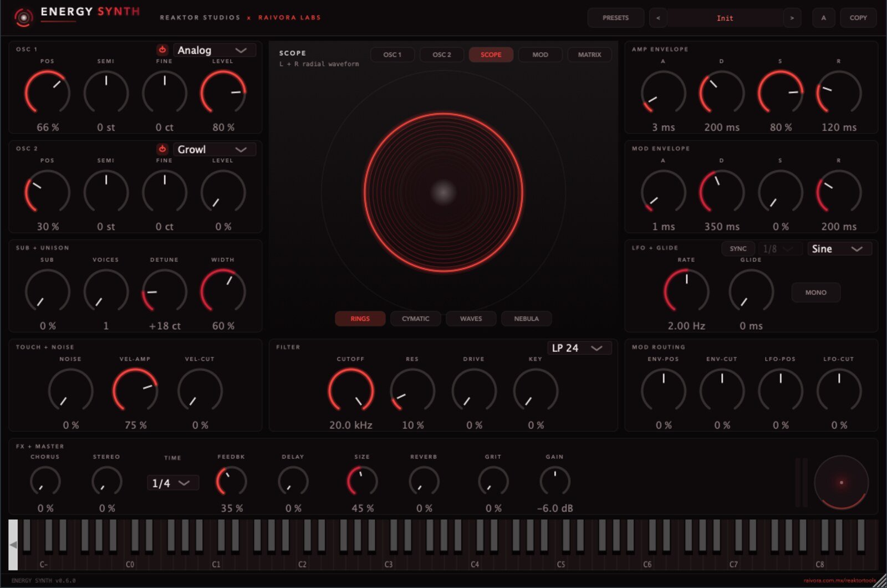887x588 pixels.
Task: Click the filter RES knob
Action: click(x=412, y=391)
